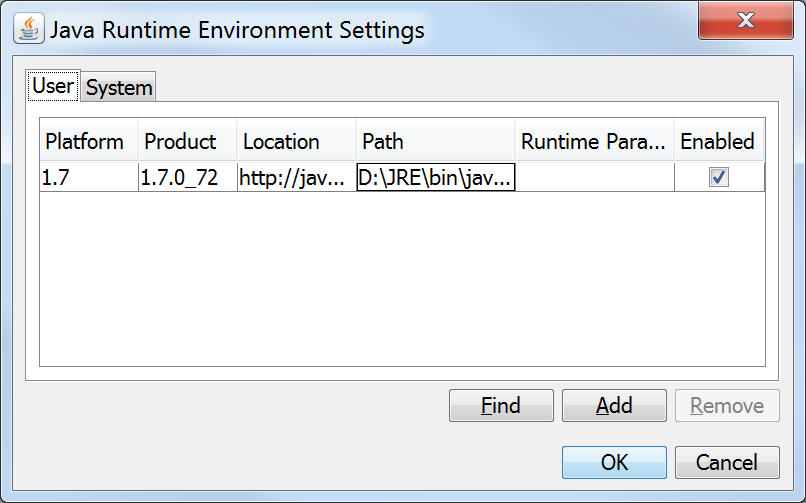Switch to the System tab
The width and height of the screenshot is (806, 503).
click(119, 88)
